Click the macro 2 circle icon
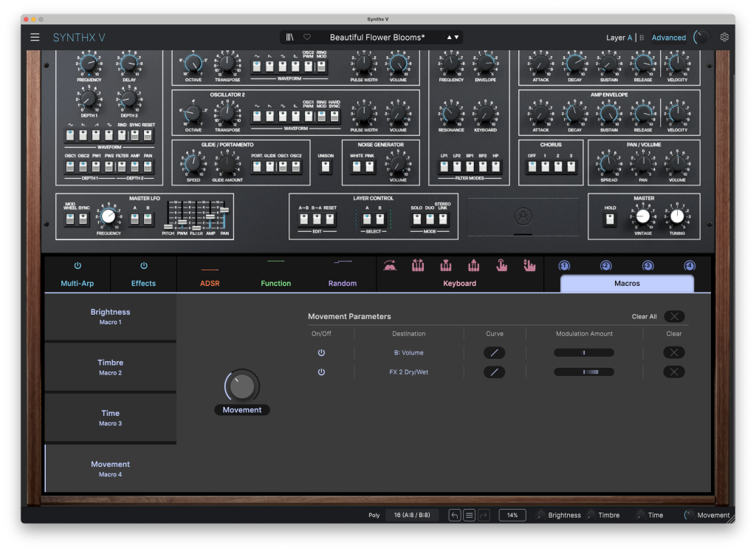 (x=606, y=266)
